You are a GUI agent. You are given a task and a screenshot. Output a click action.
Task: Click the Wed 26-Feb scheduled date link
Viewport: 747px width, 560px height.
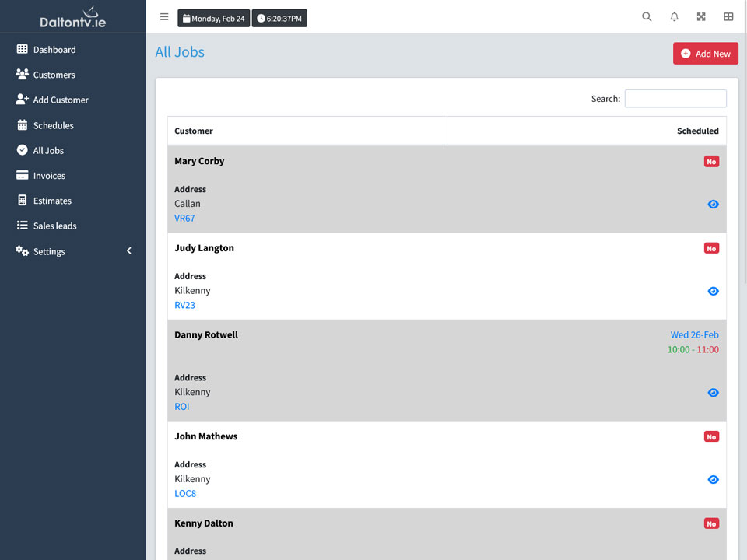coord(694,334)
